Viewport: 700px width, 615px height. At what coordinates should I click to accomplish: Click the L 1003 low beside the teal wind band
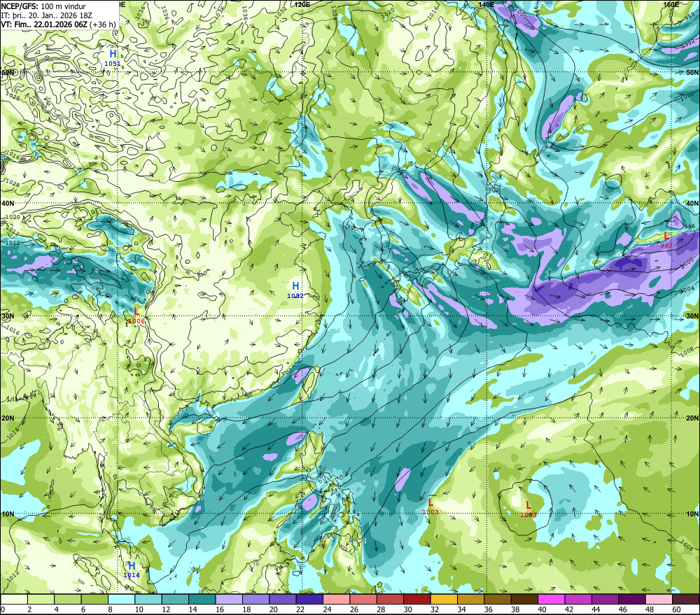point(430,506)
